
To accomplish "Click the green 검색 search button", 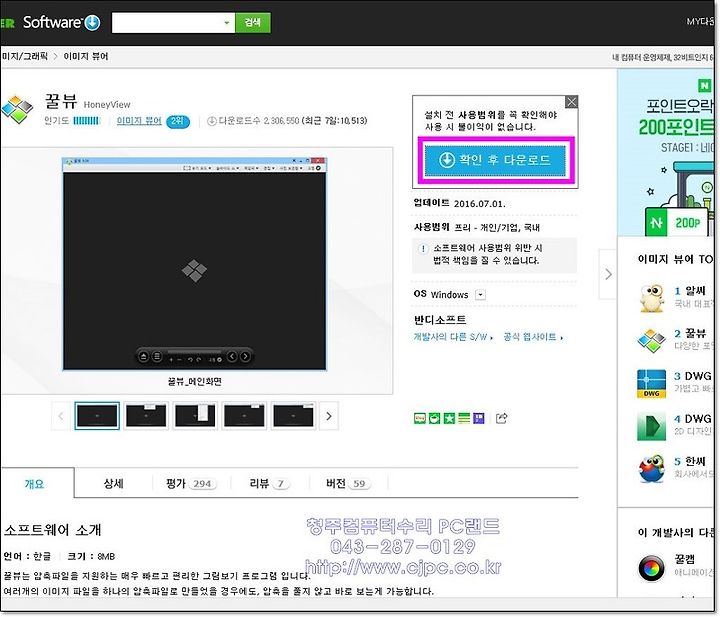I will click(253, 22).
